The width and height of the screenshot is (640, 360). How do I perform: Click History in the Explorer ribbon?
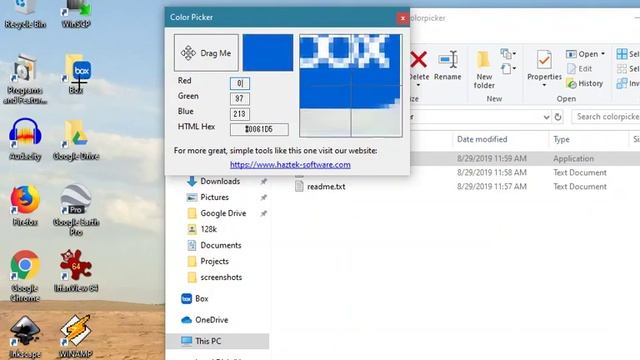click(585, 83)
